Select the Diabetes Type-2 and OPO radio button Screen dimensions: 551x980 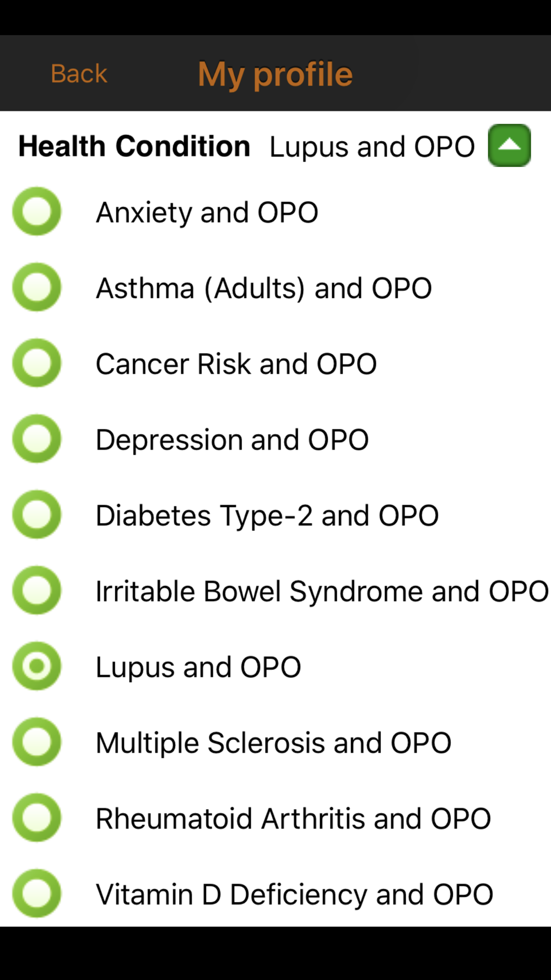pyautogui.click(x=37, y=515)
